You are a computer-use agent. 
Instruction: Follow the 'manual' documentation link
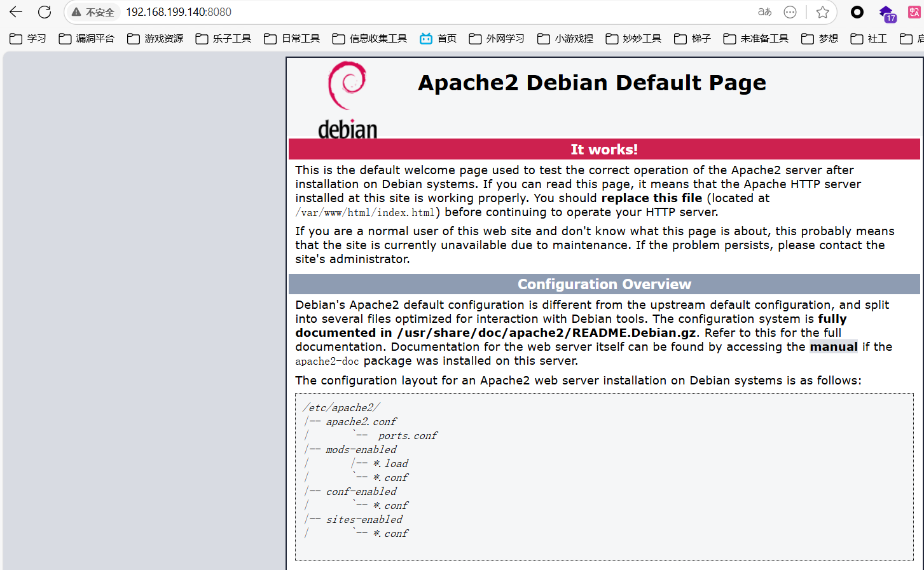(834, 347)
